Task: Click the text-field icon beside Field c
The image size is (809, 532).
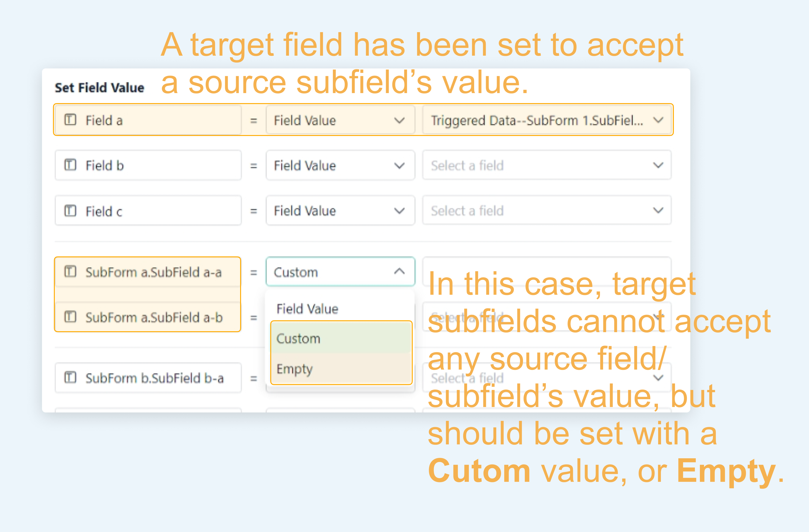Action: coord(70,211)
